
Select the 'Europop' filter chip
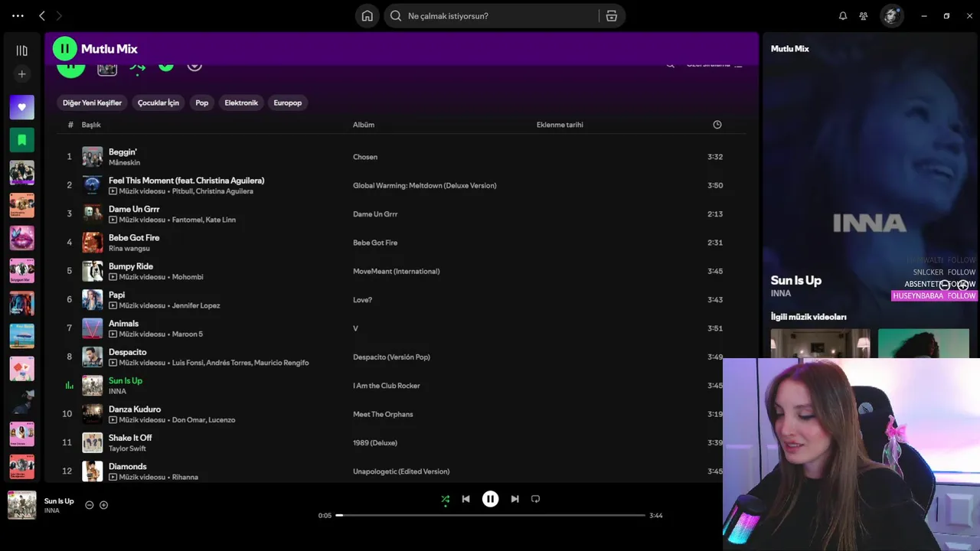tap(288, 103)
